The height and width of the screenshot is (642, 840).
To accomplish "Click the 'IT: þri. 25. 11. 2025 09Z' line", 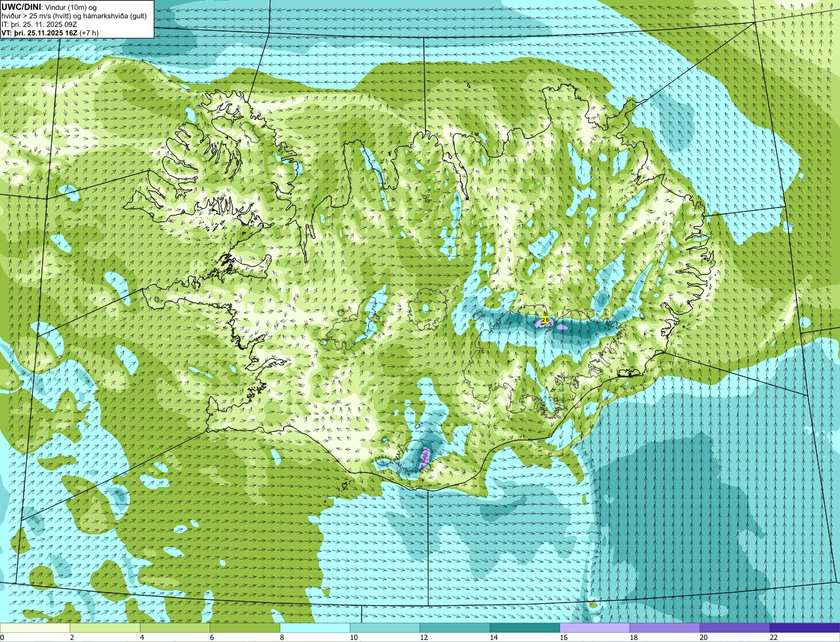I will click(40, 24).
